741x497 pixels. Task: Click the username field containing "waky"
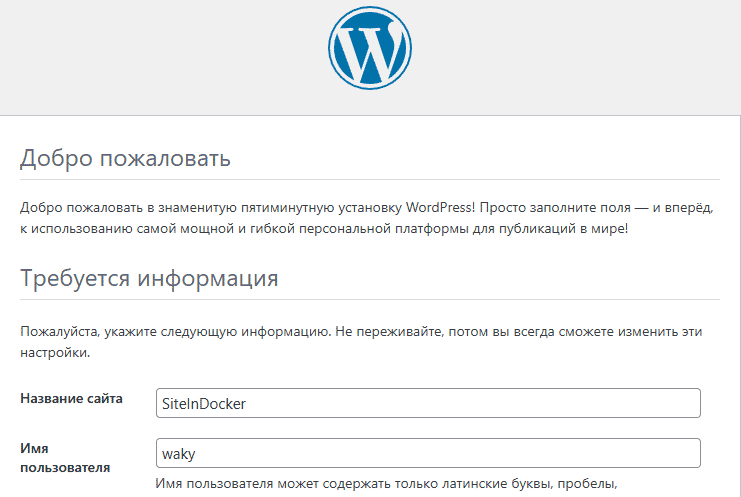coord(428,454)
